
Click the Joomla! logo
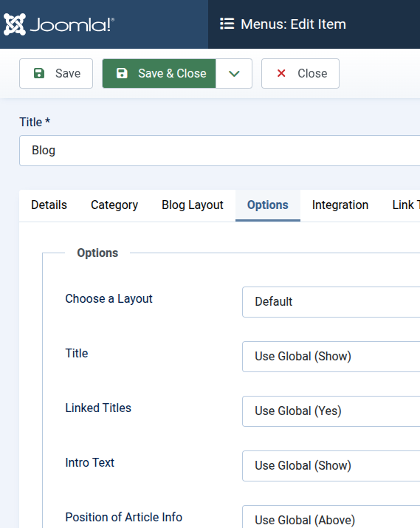59,24
